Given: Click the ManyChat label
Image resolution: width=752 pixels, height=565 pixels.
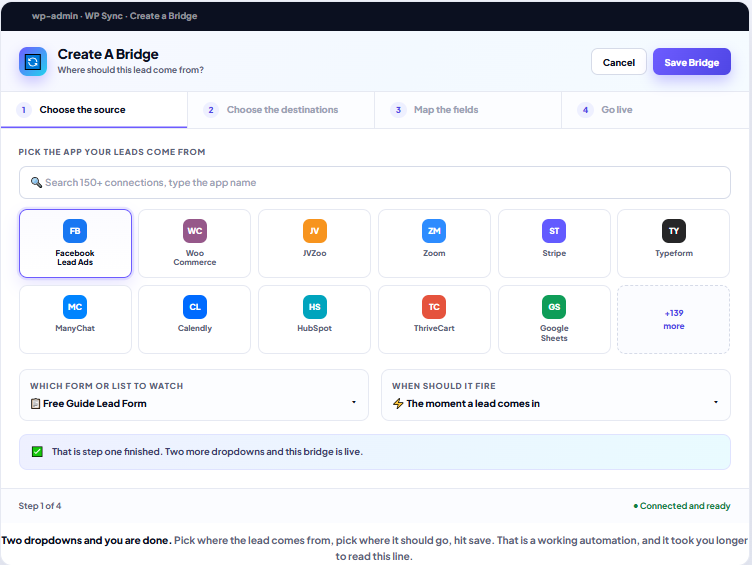Looking at the screenshot, I should point(75,328).
